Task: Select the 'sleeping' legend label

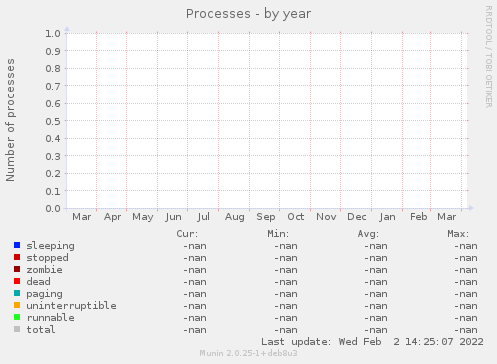Action: point(50,246)
